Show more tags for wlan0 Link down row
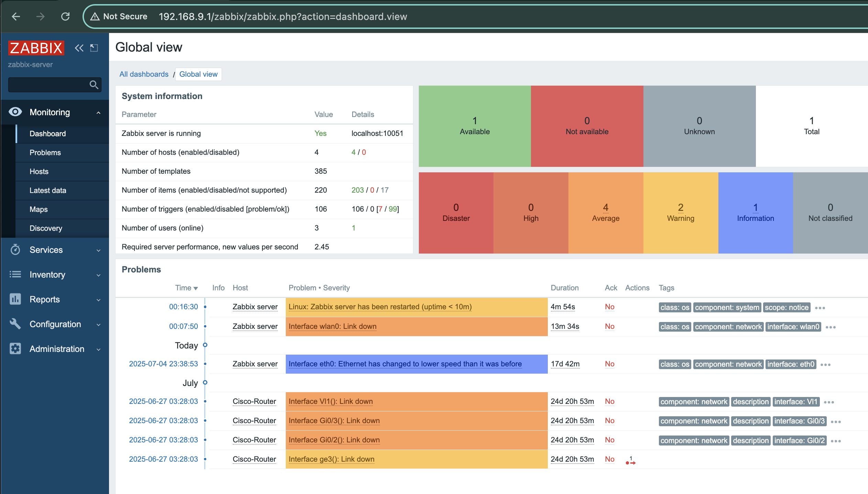The image size is (868, 494). point(831,327)
